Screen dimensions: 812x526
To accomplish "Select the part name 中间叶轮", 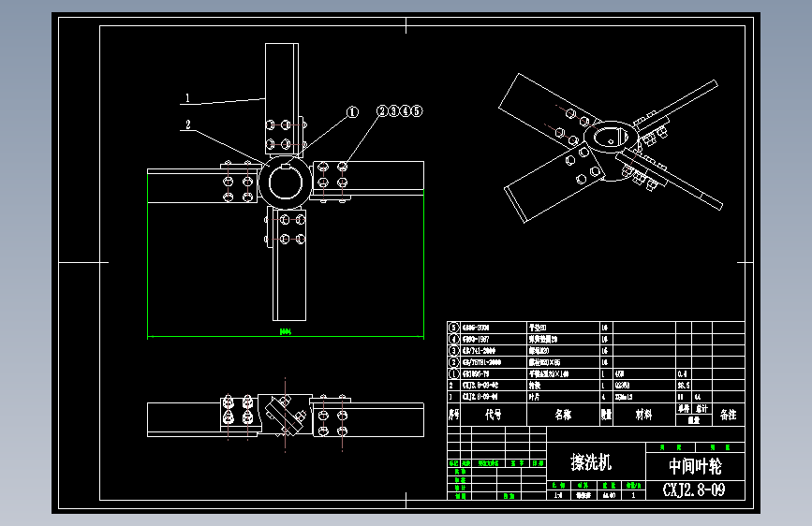I will [695, 466].
